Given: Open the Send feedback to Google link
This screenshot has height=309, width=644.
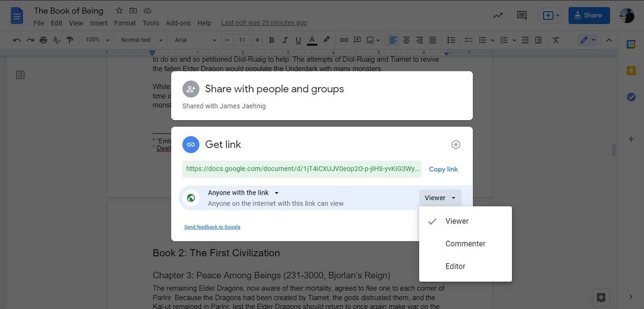Looking at the screenshot, I should click(212, 226).
